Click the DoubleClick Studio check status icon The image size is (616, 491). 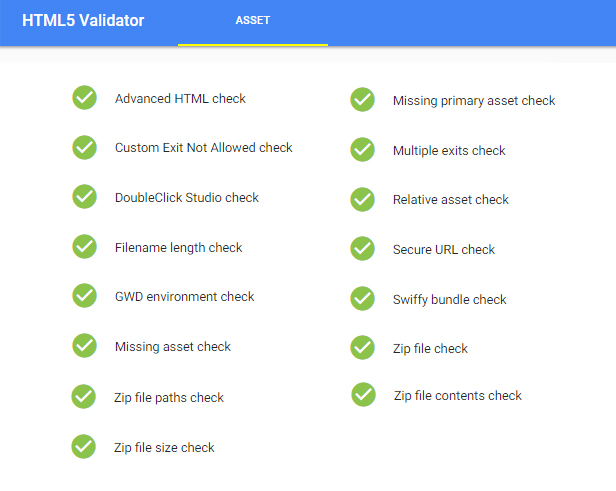pyautogui.click(x=84, y=196)
